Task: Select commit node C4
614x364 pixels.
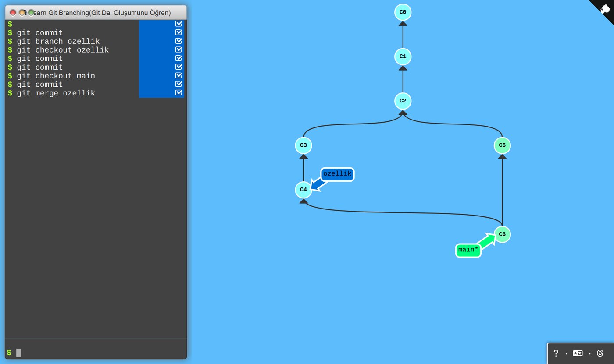Action: [303, 190]
